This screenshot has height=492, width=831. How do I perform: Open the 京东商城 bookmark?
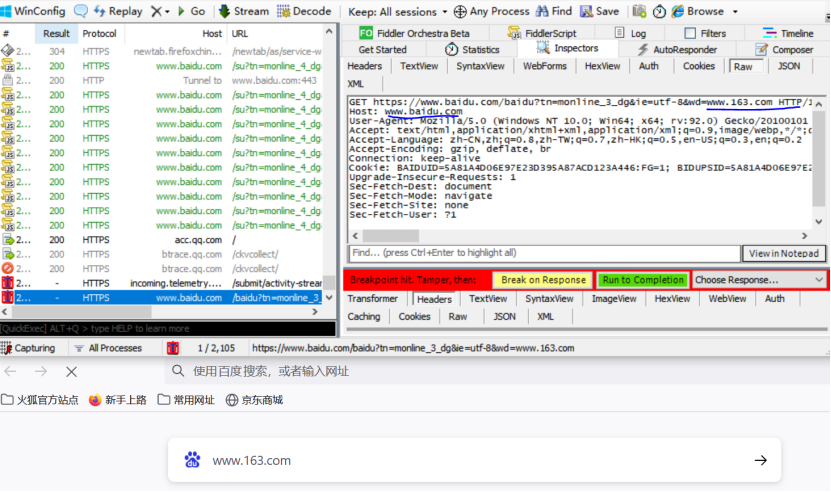coord(254,400)
